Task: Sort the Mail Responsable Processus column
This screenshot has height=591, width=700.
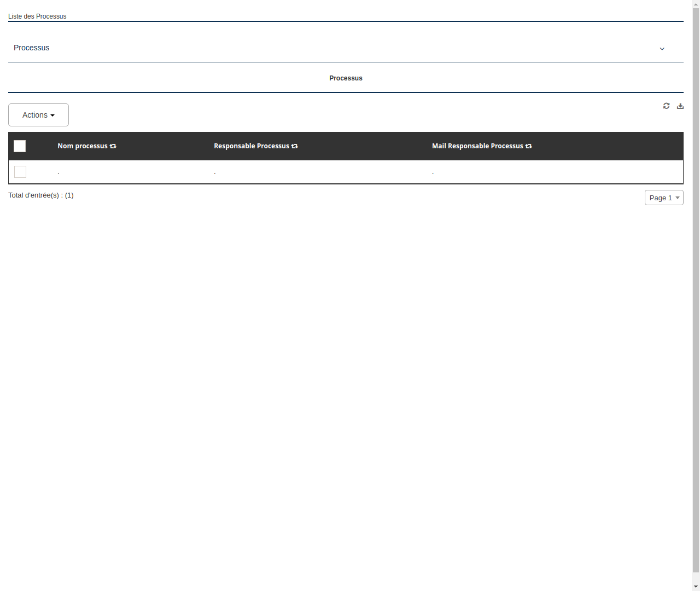Action: coord(529,146)
